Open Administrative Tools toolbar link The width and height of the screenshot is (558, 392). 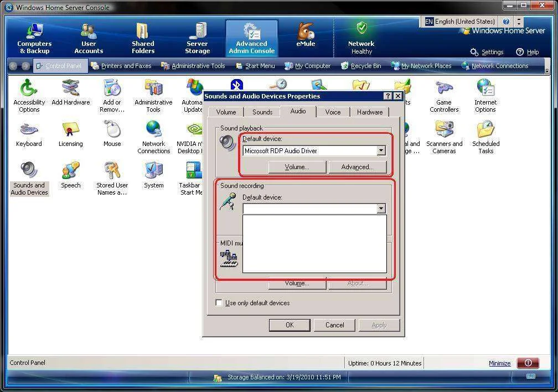point(193,66)
